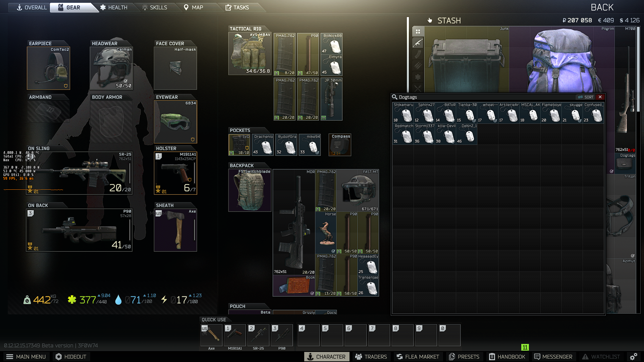
Task: Open settings gear in bottom bar
Action: click(633, 357)
